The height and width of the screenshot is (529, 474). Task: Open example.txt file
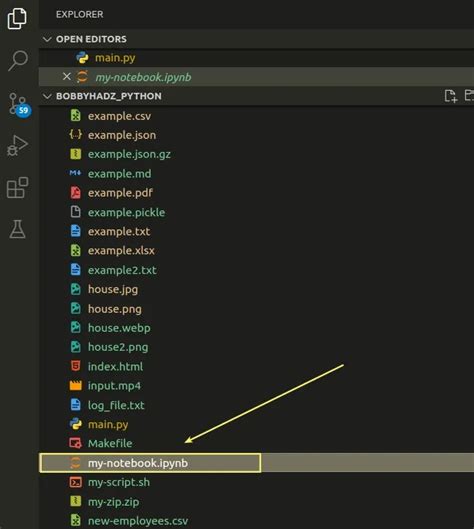point(256,231)
